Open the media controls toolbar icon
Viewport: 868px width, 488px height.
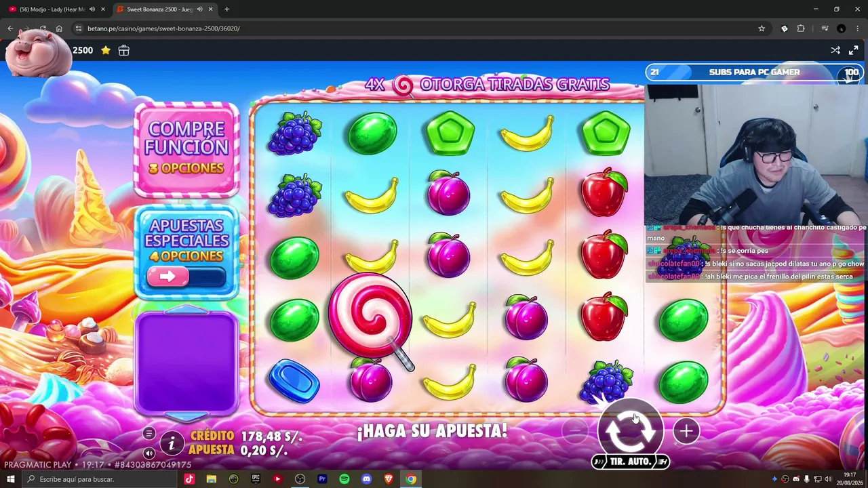pyautogui.click(x=825, y=28)
